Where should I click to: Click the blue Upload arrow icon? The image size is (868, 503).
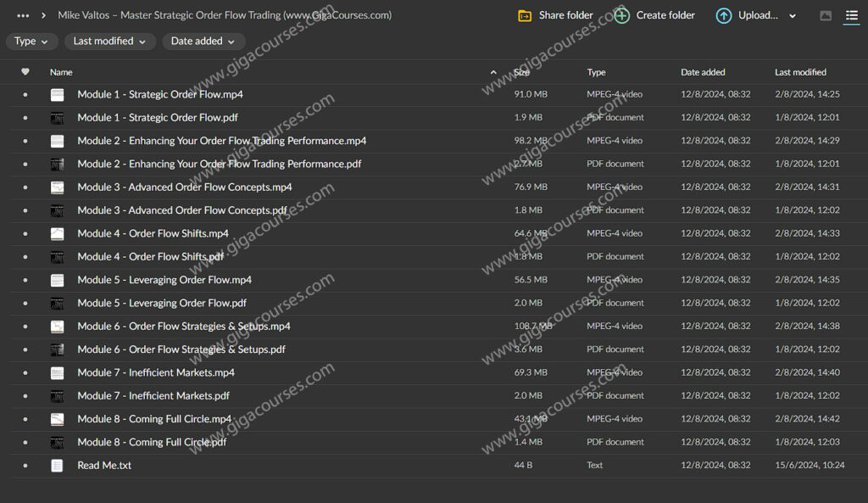[x=724, y=15]
